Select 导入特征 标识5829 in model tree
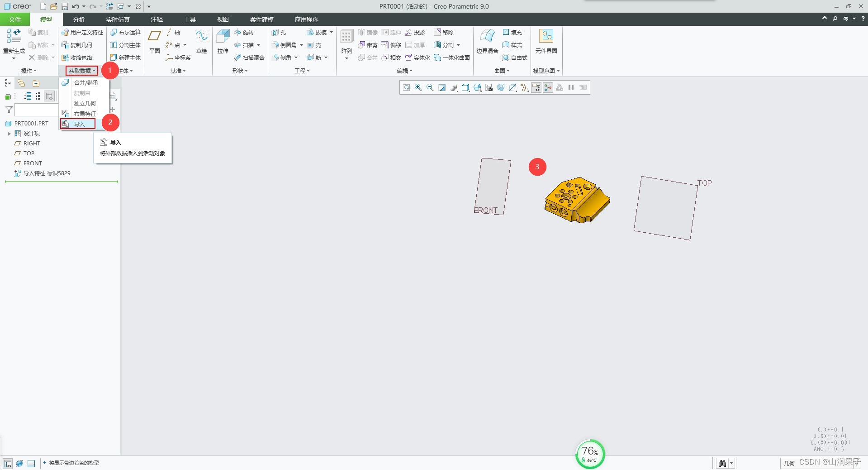 click(x=47, y=173)
